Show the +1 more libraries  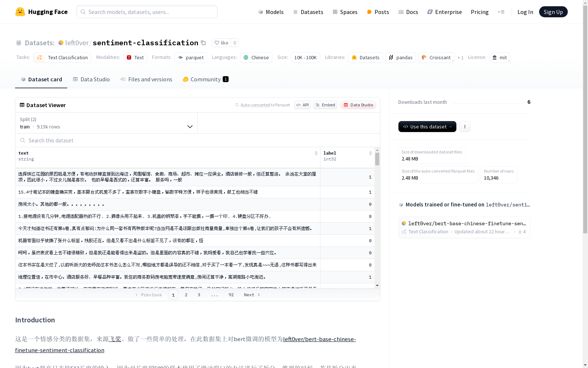click(460, 57)
